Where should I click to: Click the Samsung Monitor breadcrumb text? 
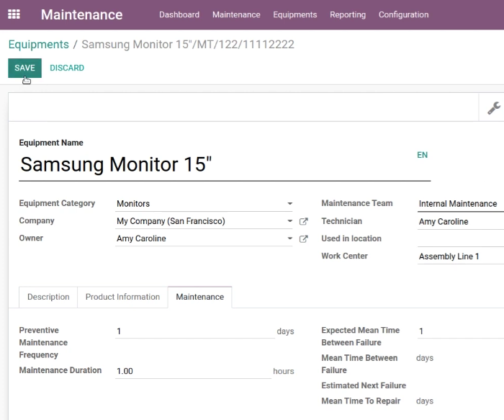188,45
